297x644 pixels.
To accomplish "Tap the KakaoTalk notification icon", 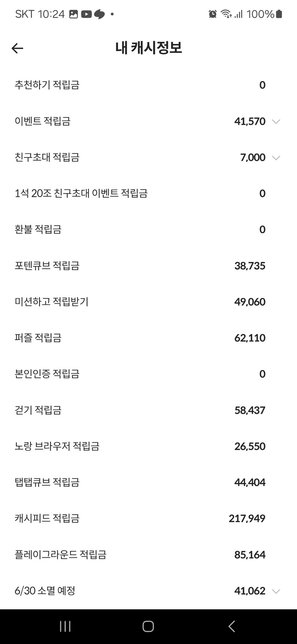I will pyautogui.click(x=99, y=14).
